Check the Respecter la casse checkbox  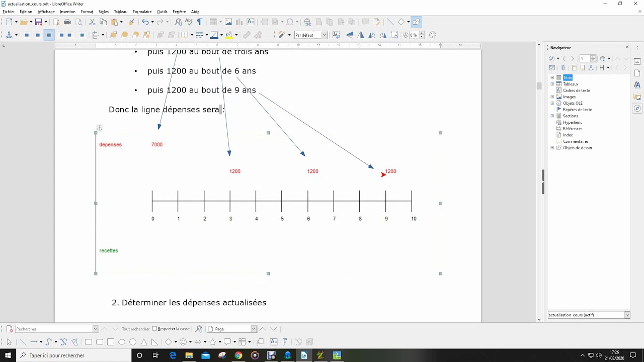(154, 329)
